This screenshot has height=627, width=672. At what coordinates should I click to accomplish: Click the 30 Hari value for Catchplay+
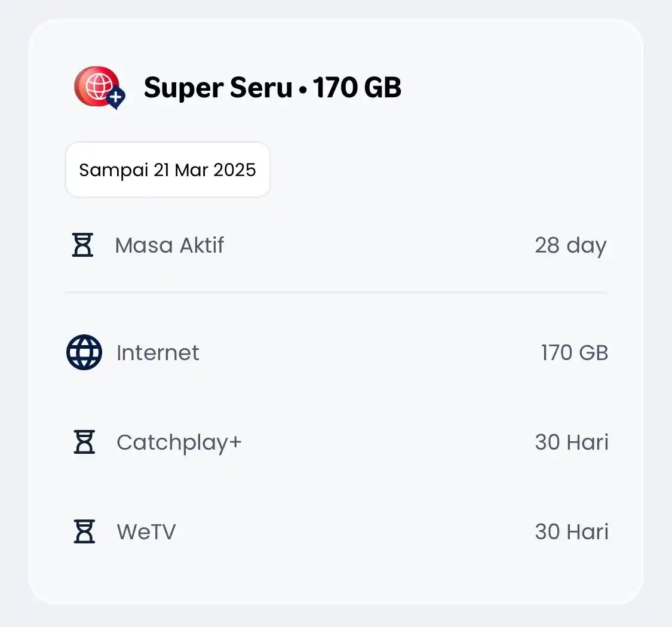(x=572, y=442)
